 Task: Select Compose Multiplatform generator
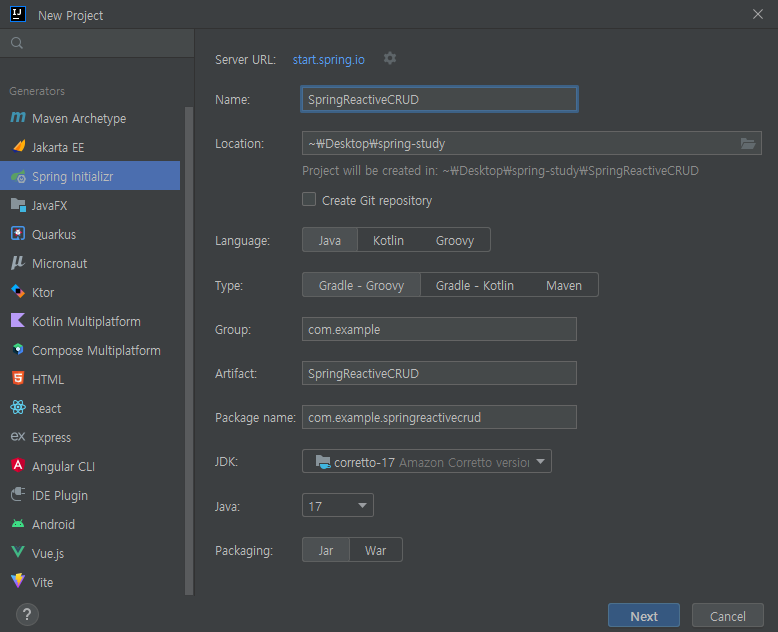click(90, 350)
